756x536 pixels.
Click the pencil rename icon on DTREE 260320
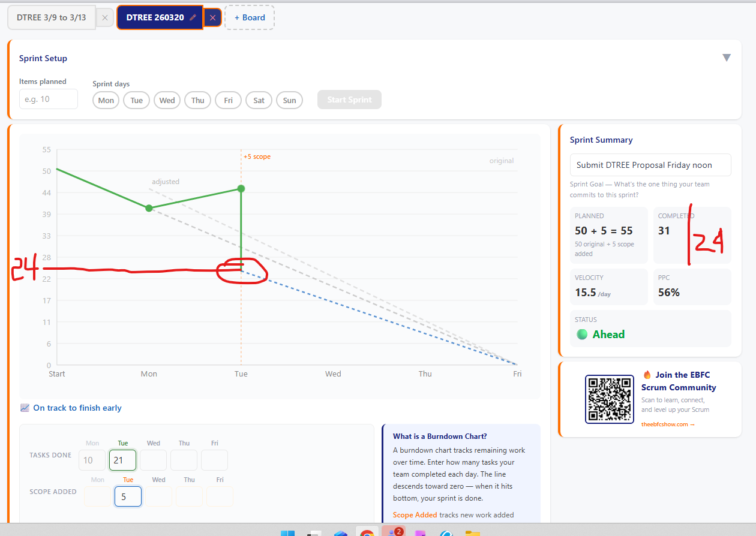(193, 17)
